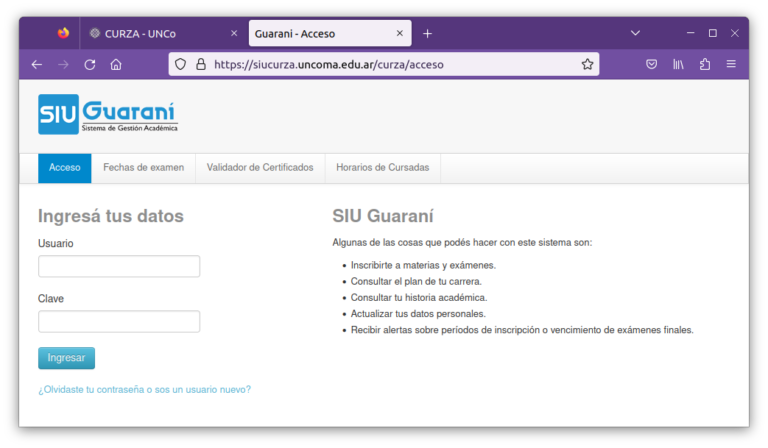Reload the current page

pyautogui.click(x=89, y=64)
